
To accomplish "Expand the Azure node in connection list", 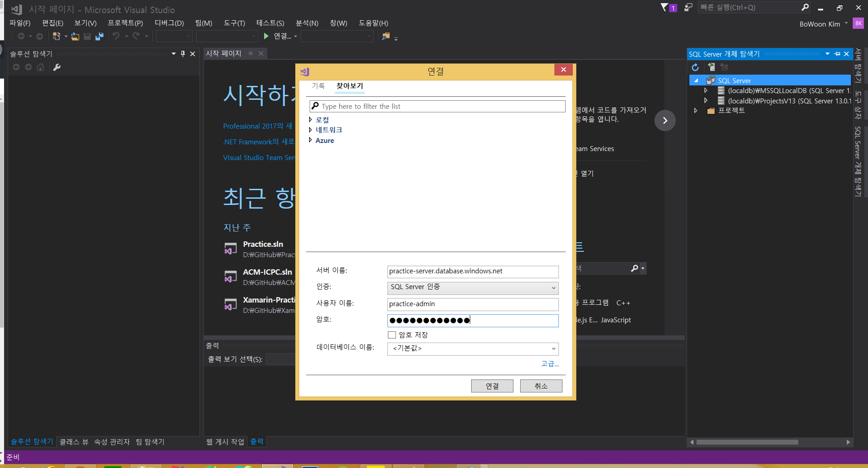I will pos(310,140).
